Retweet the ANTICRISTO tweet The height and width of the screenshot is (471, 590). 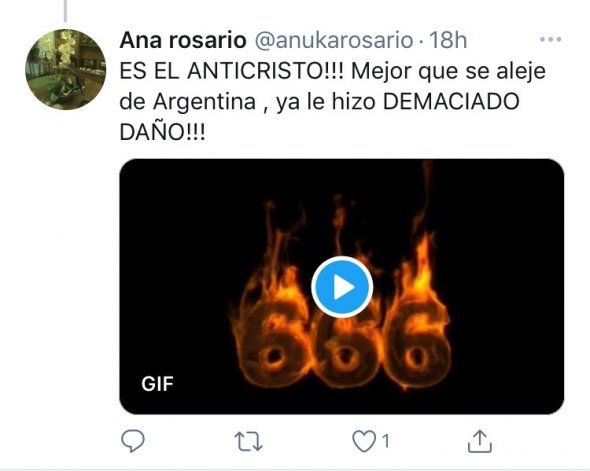pyautogui.click(x=248, y=441)
